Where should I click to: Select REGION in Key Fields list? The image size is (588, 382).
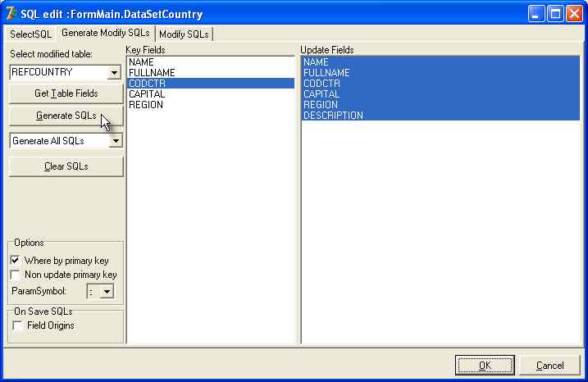click(211, 105)
